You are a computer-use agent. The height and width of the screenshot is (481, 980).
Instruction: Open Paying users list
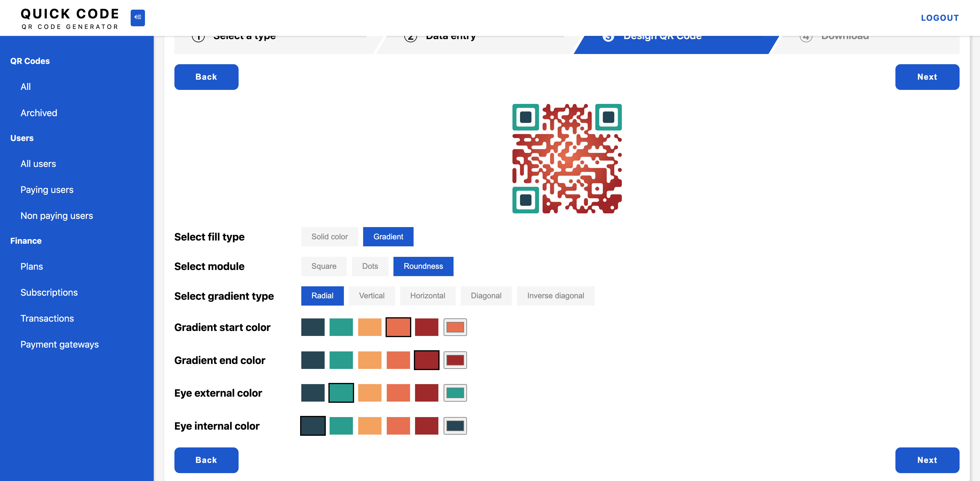[x=47, y=190]
